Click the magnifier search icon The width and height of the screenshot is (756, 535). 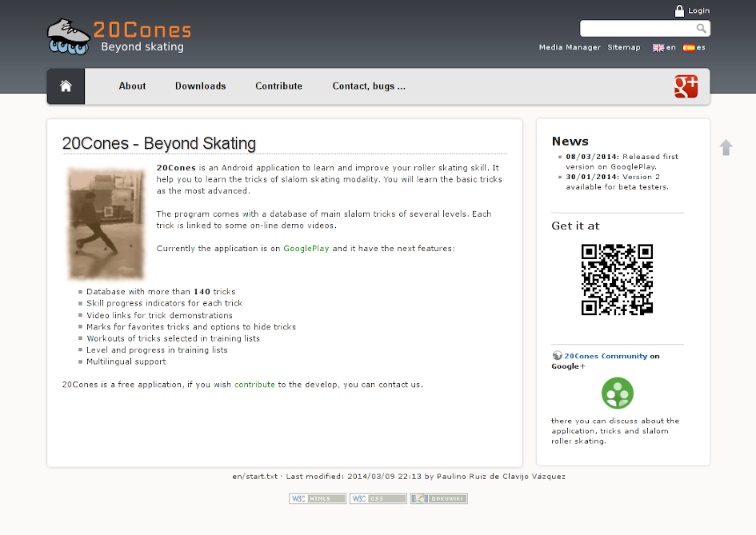pos(701,29)
